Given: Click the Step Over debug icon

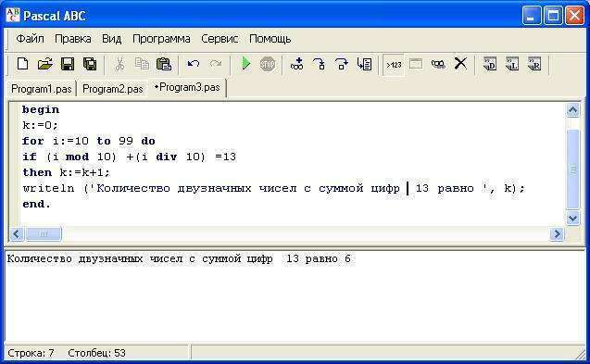Looking at the screenshot, I should point(342,64).
